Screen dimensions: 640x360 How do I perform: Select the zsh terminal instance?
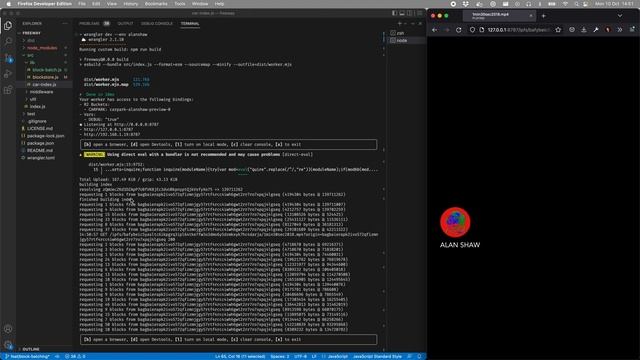click(400, 33)
